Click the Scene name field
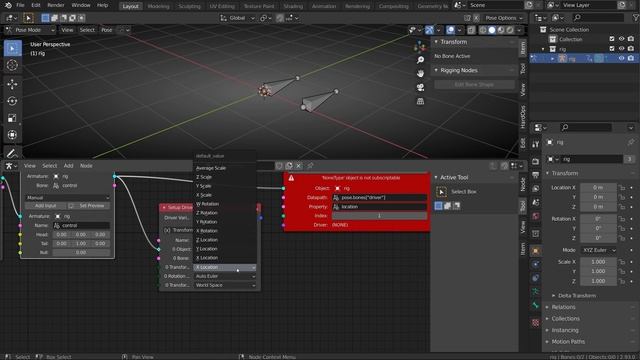The height and width of the screenshot is (360, 640). coord(495,5)
